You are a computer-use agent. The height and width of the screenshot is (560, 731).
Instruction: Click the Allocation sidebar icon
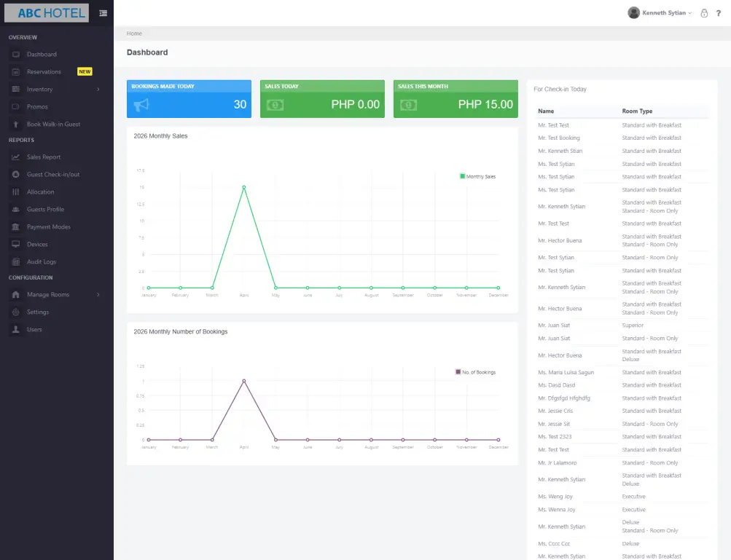(16, 192)
